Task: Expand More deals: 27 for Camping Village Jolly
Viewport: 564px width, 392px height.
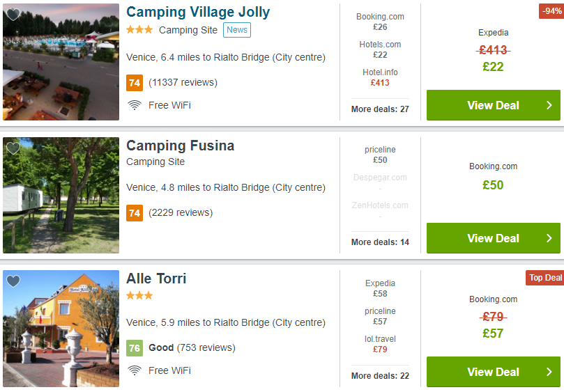Action: tap(380, 109)
